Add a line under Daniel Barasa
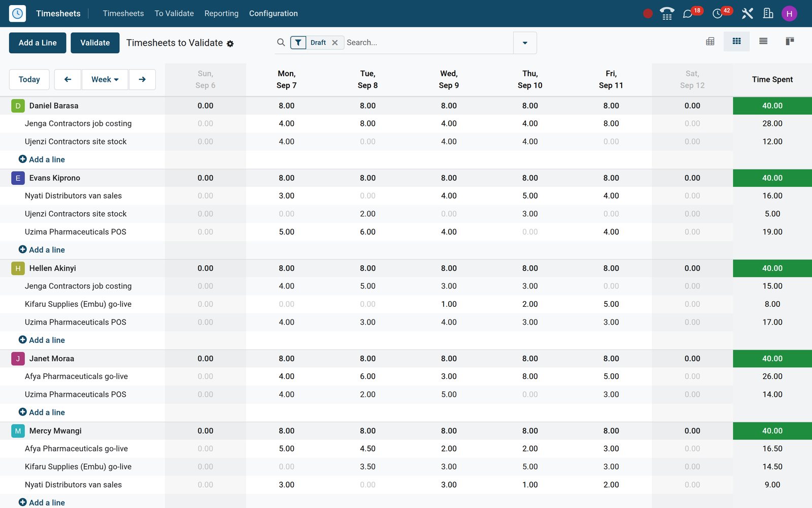812x508 pixels. 42,160
